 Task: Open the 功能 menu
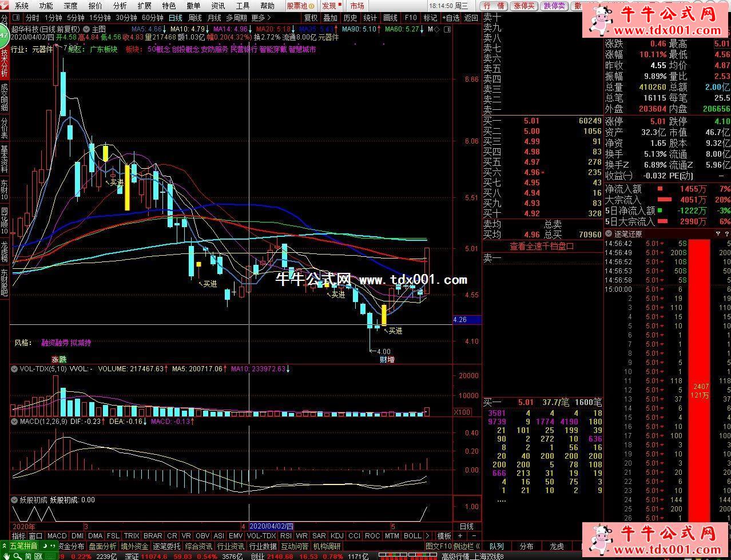tap(46, 6)
